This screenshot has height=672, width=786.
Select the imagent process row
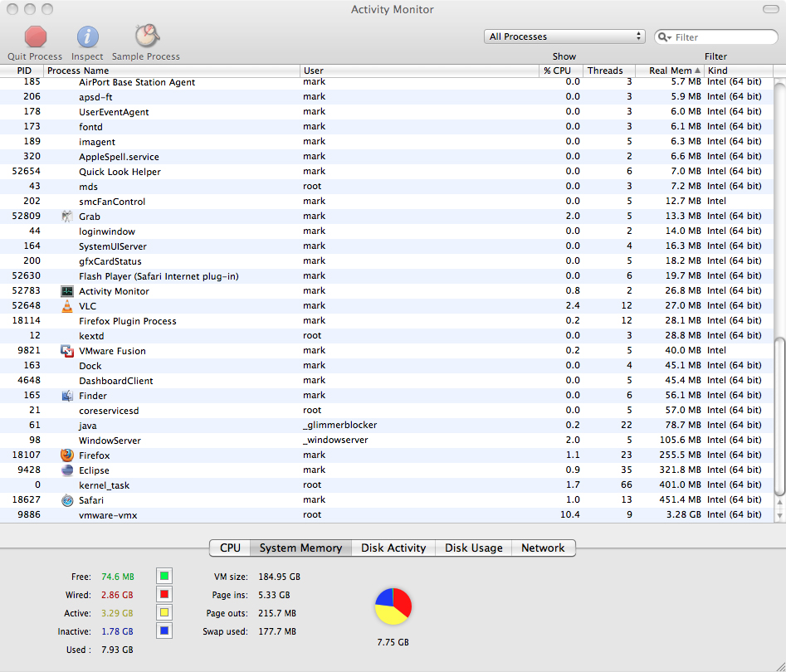[387, 142]
